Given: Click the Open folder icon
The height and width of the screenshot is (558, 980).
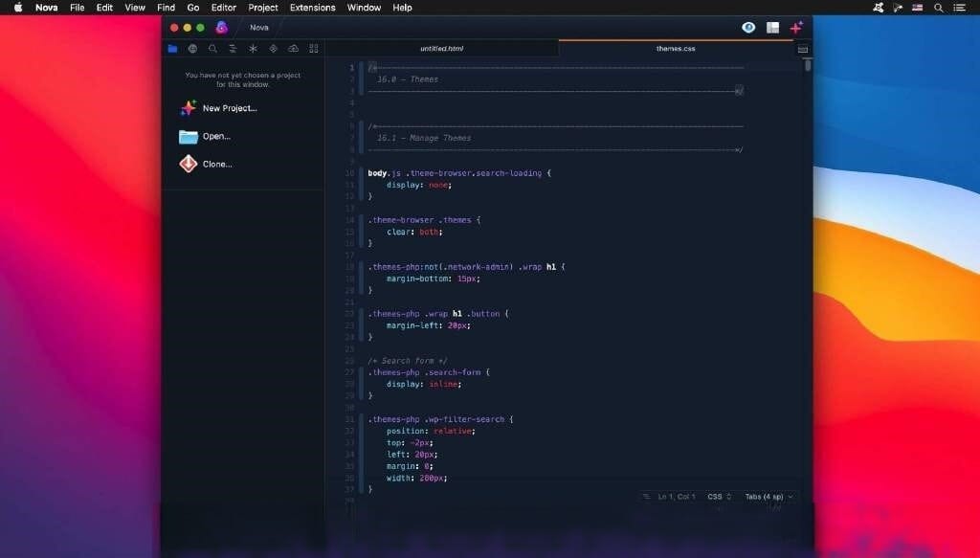Looking at the screenshot, I should click(x=189, y=136).
